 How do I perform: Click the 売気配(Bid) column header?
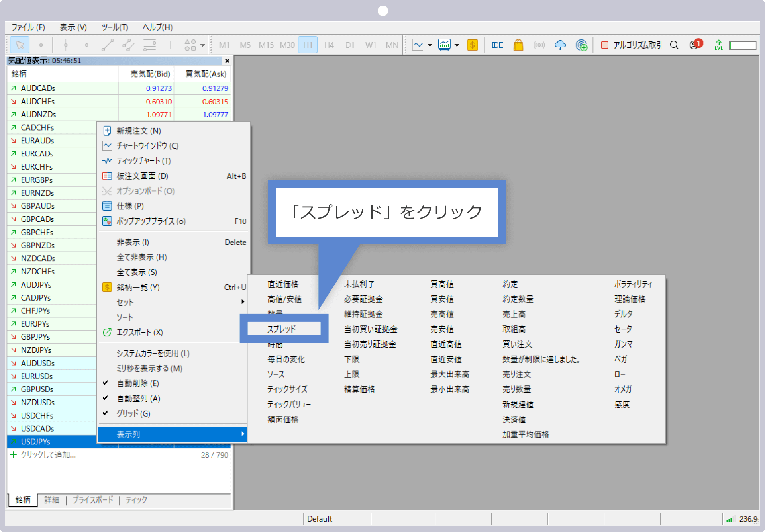coord(146,74)
